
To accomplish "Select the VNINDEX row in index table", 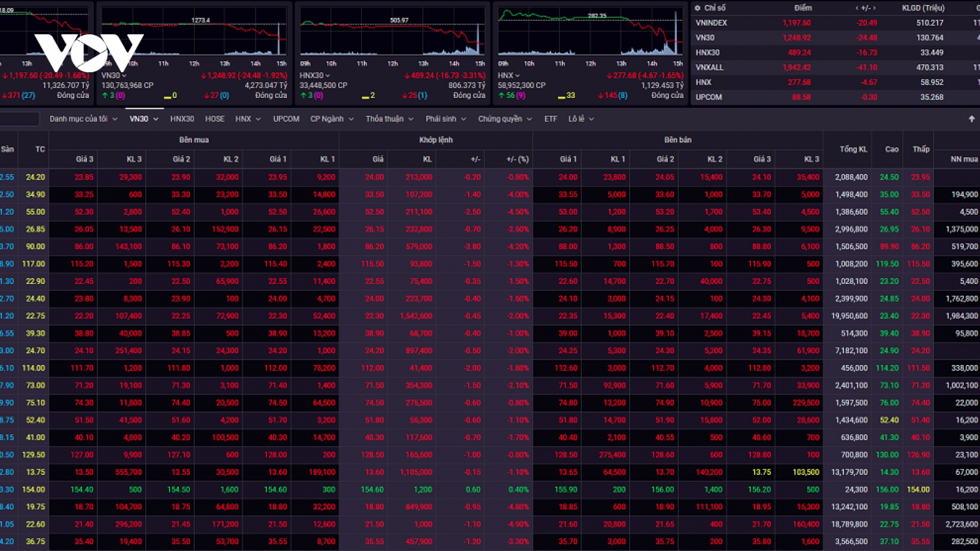I will (x=835, y=23).
